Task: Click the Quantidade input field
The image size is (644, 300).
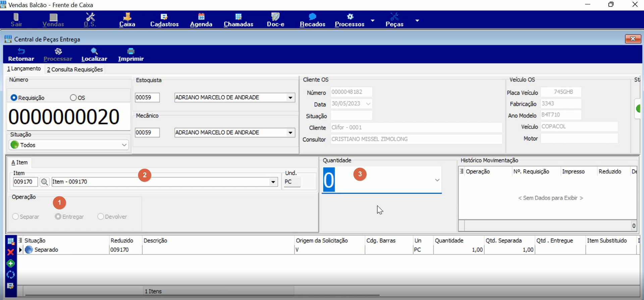Action: point(382,180)
